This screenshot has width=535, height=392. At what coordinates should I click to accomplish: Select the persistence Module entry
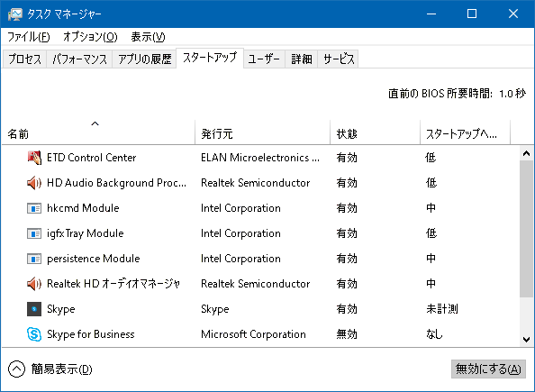pos(94,259)
